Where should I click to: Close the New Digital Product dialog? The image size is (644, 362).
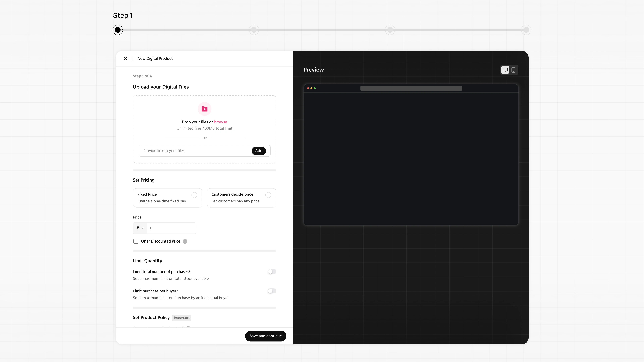125,58
